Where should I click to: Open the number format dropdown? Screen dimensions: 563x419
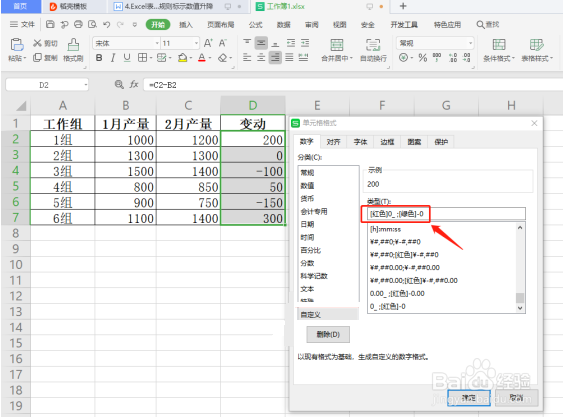point(470,43)
